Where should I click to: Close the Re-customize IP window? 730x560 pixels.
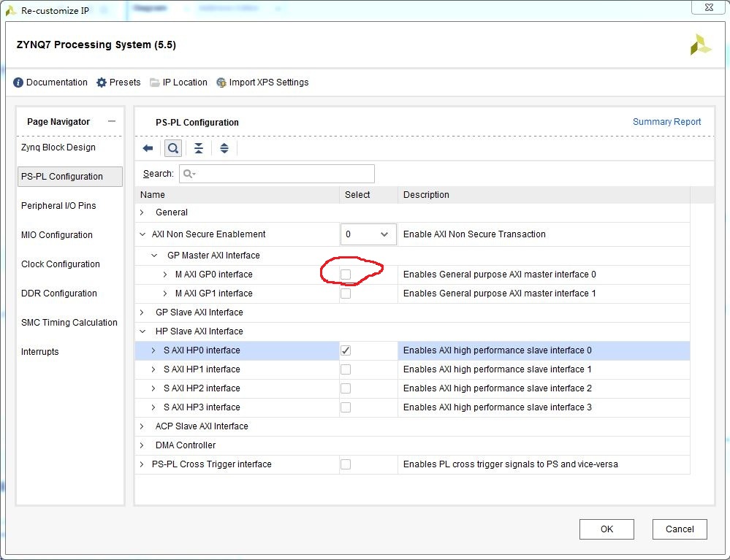(x=708, y=7)
